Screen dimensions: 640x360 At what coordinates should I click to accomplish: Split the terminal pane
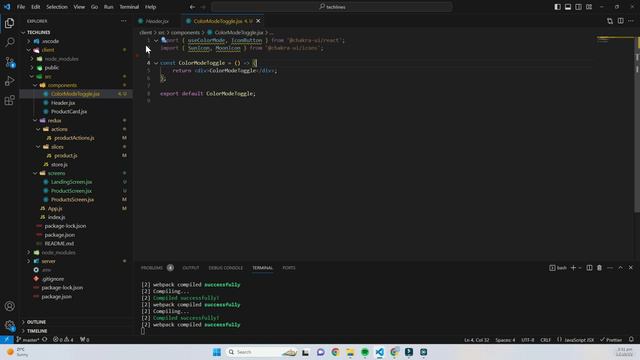[x=589, y=268]
